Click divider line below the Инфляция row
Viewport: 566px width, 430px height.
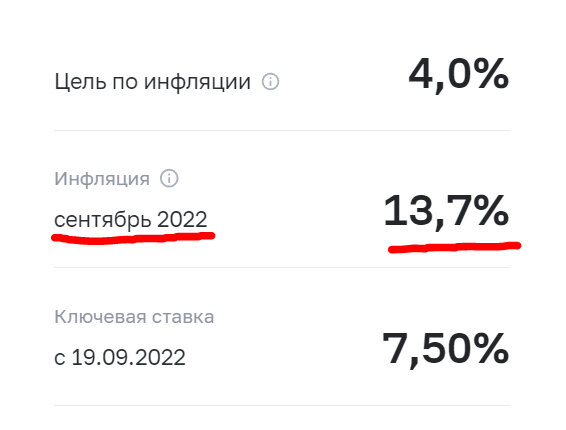pyautogui.click(x=282, y=268)
